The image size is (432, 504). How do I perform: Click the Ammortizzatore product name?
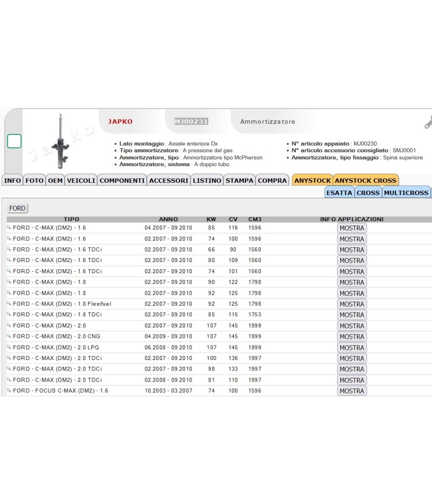(x=268, y=121)
